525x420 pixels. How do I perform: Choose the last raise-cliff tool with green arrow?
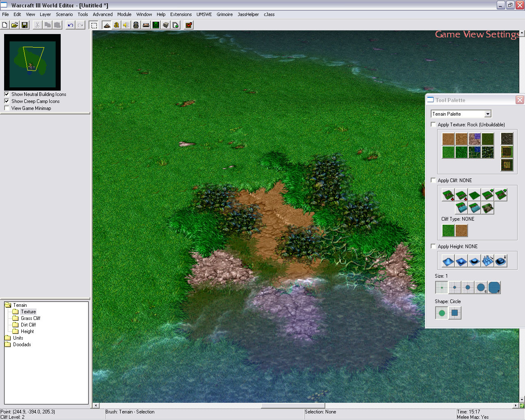tap(501, 195)
